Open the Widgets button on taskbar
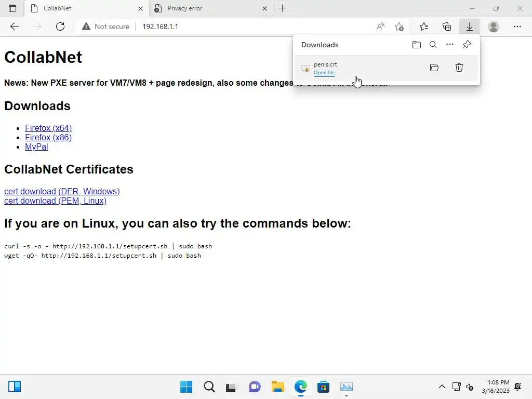Viewport: 532px width, 399px height. [15, 387]
